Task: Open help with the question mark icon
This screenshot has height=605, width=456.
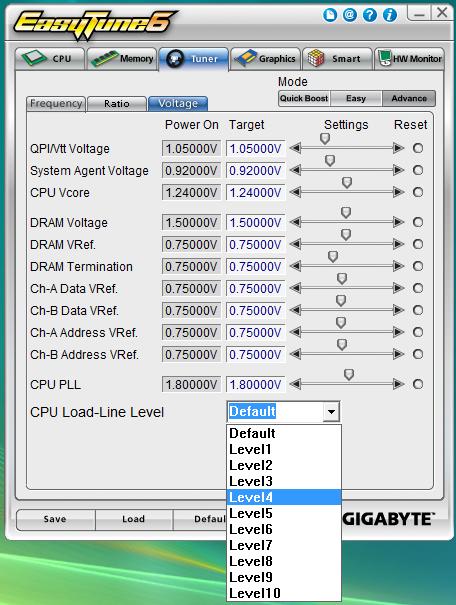Action: click(370, 15)
